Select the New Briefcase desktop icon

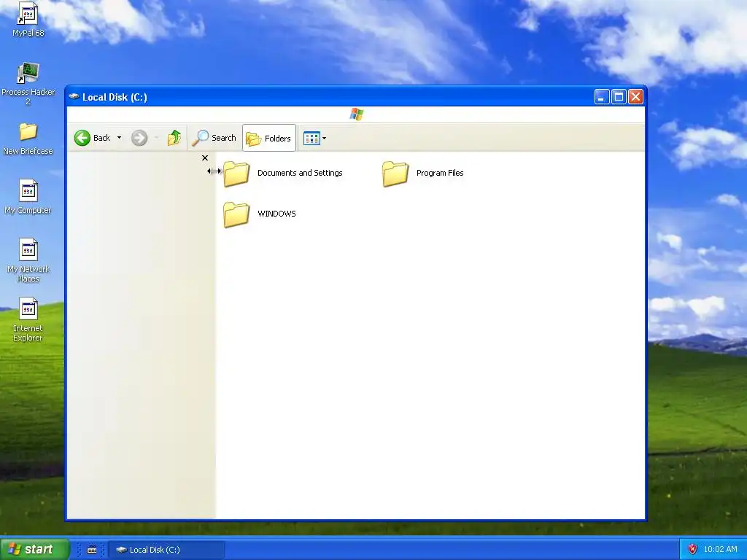coord(28,139)
